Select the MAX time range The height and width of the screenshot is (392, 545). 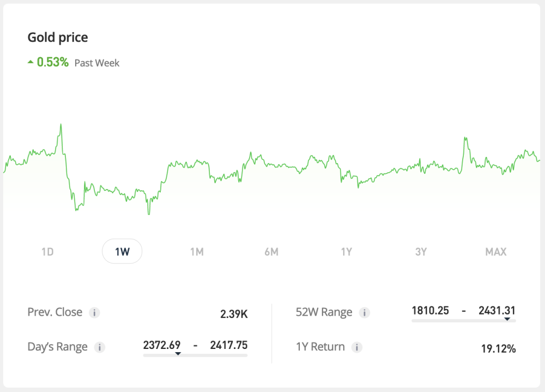point(495,251)
